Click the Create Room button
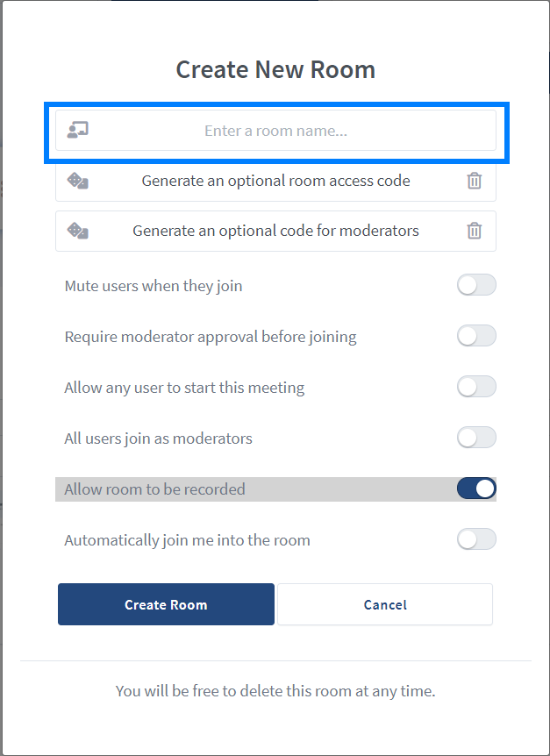 click(x=166, y=604)
